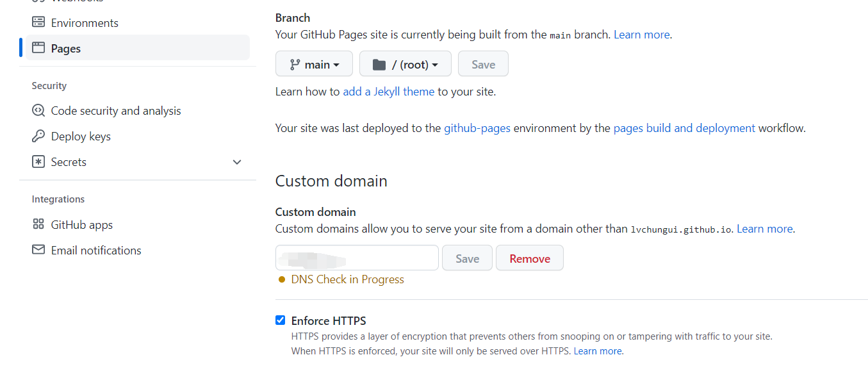Click the Secrets asterisk icon
This screenshot has height=380, width=868.
tap(38, 162)
